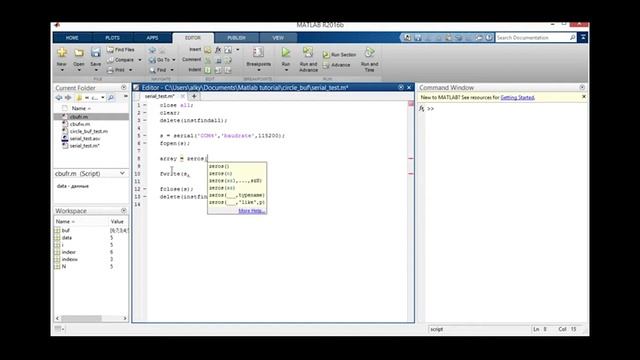Image resolution: width=640 pixels, height=360 pixels.
Task: Expand the New button dropdown arrow
Action: (62, 70)
